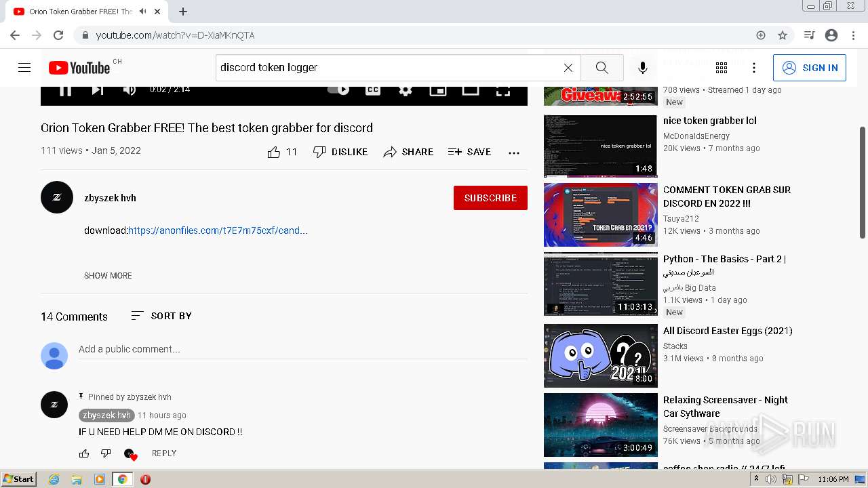868x488 pixels.
Task: Share the video
Action: point(408,152)
